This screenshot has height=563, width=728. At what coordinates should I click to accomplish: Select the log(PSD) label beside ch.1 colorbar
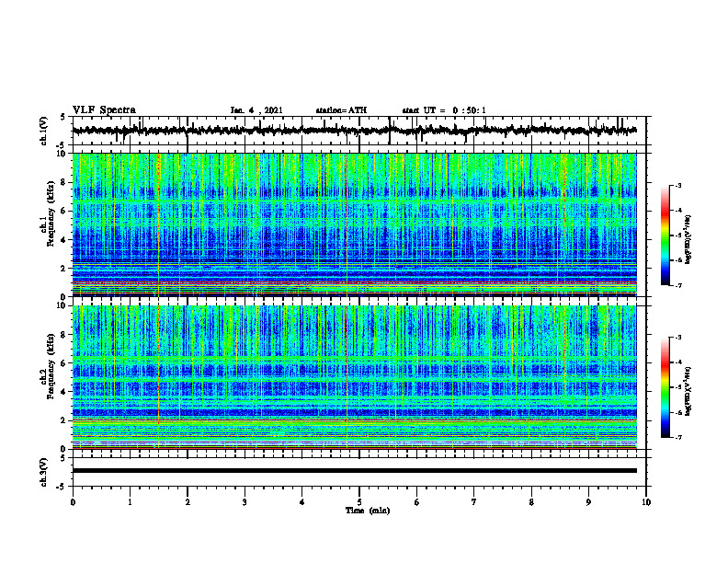click(x=688, y=239)
